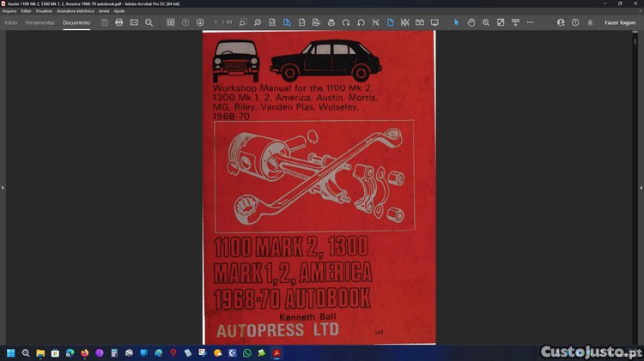This screenshot has height=361, width=644.
Task: Open the notifications bell
Action: pyautogui.click(x=590, y=22)
